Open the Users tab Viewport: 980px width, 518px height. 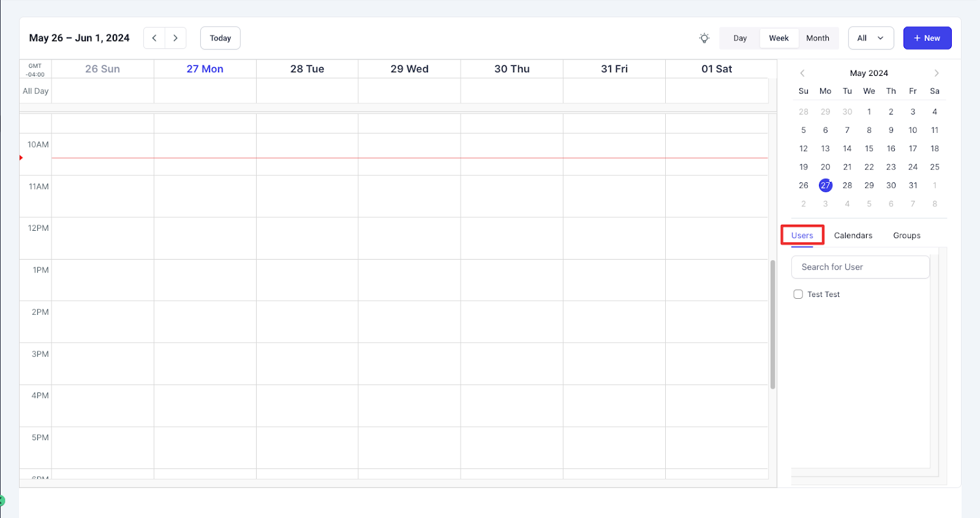tap(802, 235)
